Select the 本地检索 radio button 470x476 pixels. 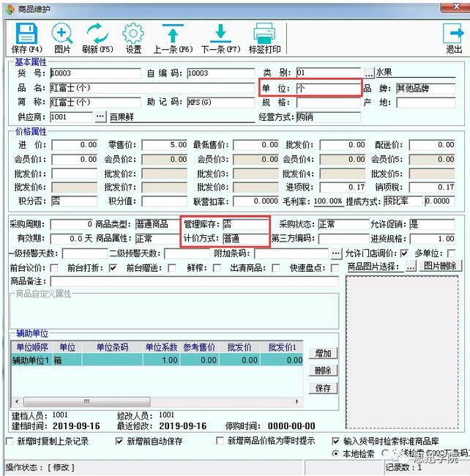click(x=336, y=453)
